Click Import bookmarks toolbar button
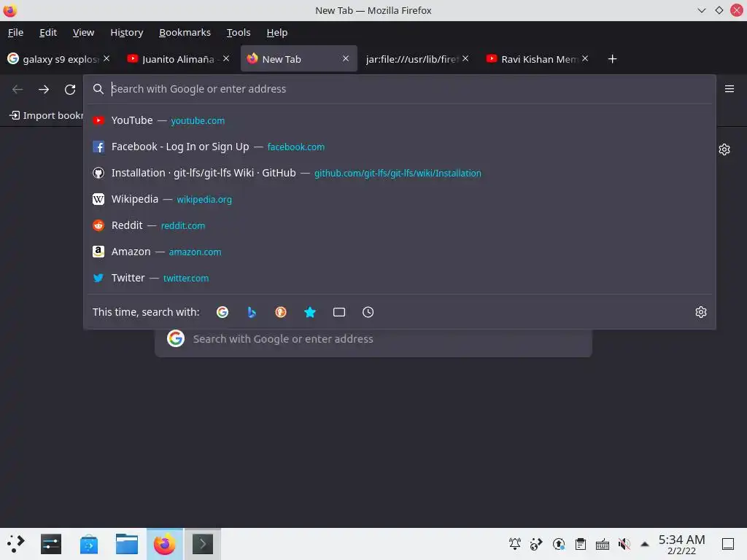The width and height of the screenshot is (747, 560). (x=46, y=115)
